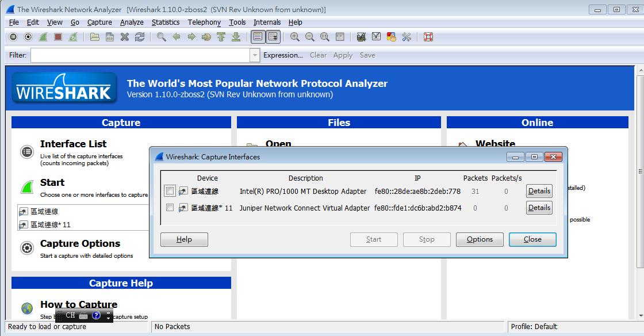Open the Capture menu

(99, 22)
